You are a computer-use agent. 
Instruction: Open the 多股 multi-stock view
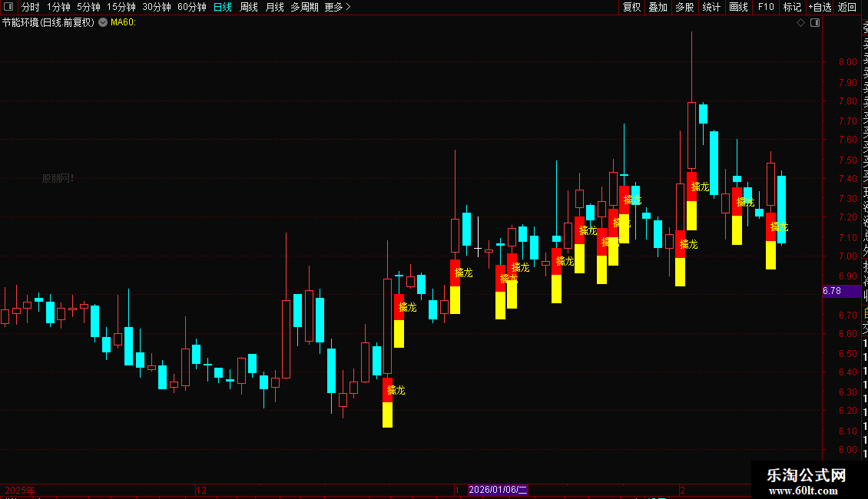(x=684, y=7)
